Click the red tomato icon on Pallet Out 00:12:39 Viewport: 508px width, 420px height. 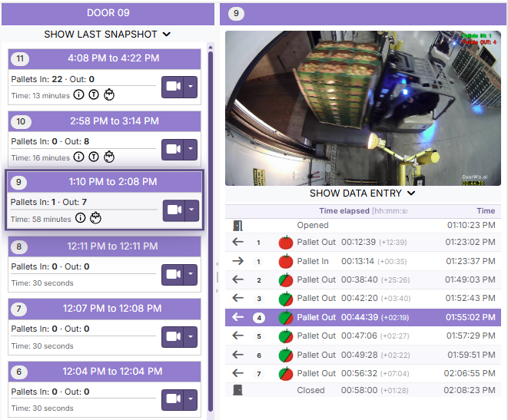pos(286,243)
